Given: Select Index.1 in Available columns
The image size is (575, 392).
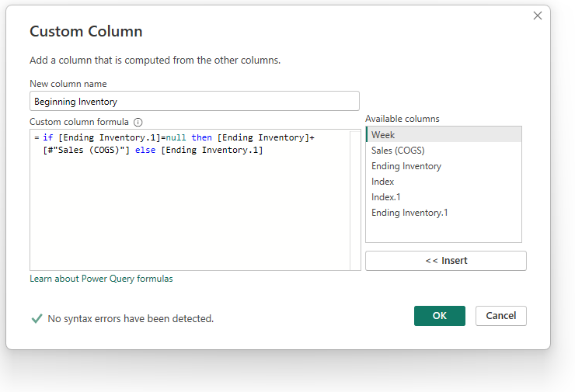Looking at the screenshot, I should tap(444, 196).
